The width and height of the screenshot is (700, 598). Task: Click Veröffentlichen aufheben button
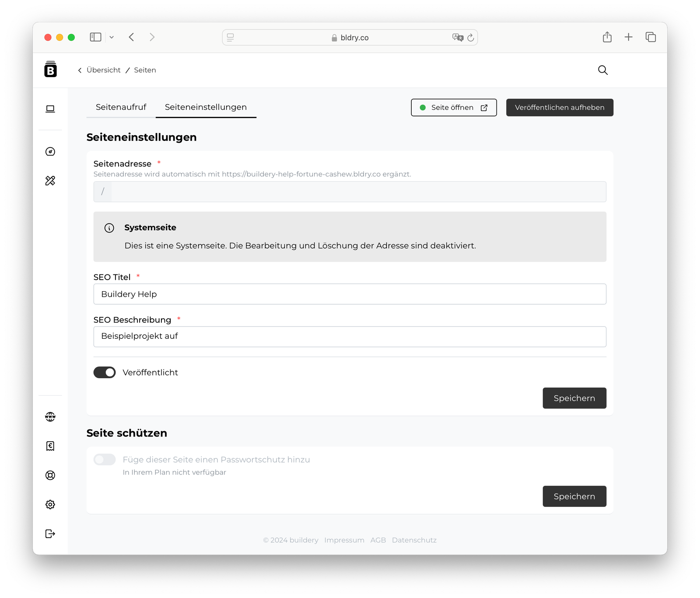coord(560,108)
